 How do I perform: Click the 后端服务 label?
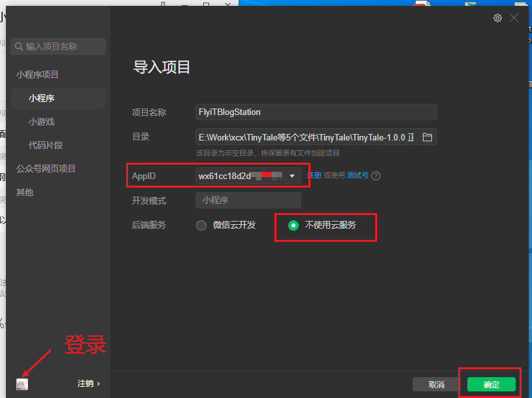click(148, 225)
